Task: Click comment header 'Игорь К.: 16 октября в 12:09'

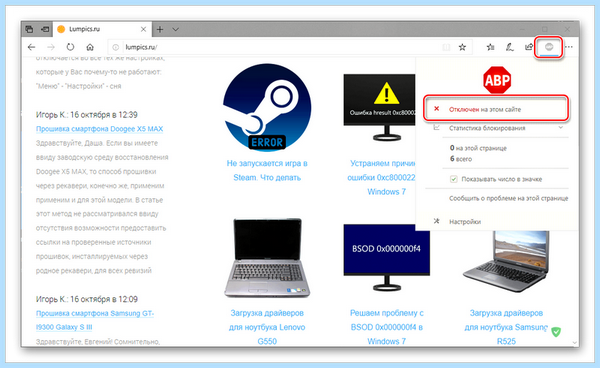Action: 87,299
